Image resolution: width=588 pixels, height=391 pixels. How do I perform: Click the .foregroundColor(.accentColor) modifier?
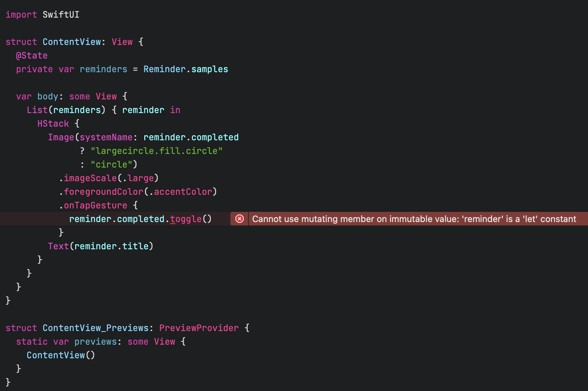click(x=138, y=191)
